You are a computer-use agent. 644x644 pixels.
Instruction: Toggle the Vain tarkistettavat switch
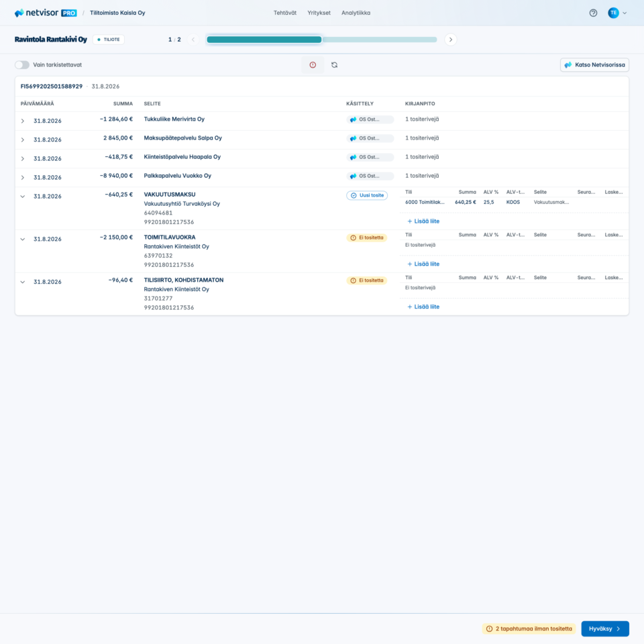click(22, 65)
